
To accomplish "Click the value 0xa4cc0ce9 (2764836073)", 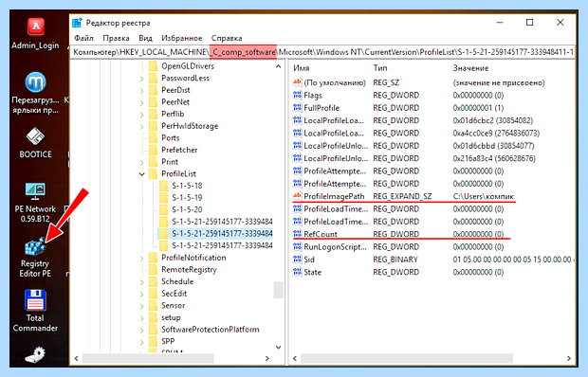I will (496, 134).
